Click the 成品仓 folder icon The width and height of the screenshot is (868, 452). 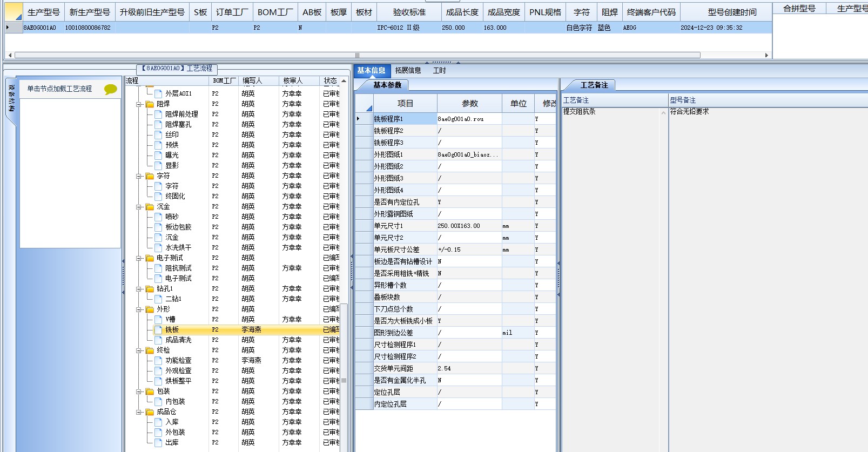[150, 412]
